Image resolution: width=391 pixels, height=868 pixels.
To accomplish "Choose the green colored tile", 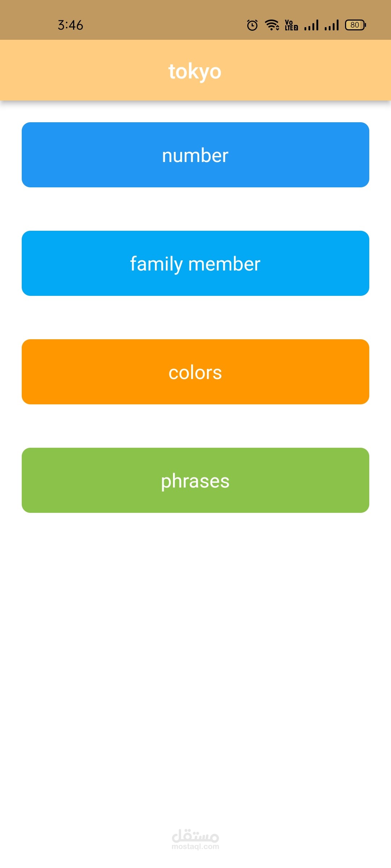I will click(x=195, y=480).
